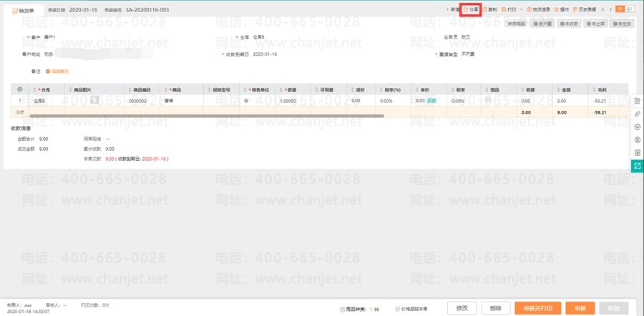Click document number SA-20200116-003
Image resolution: width=644 pixels, height=316 pixels.
click(x=147, y=10)
